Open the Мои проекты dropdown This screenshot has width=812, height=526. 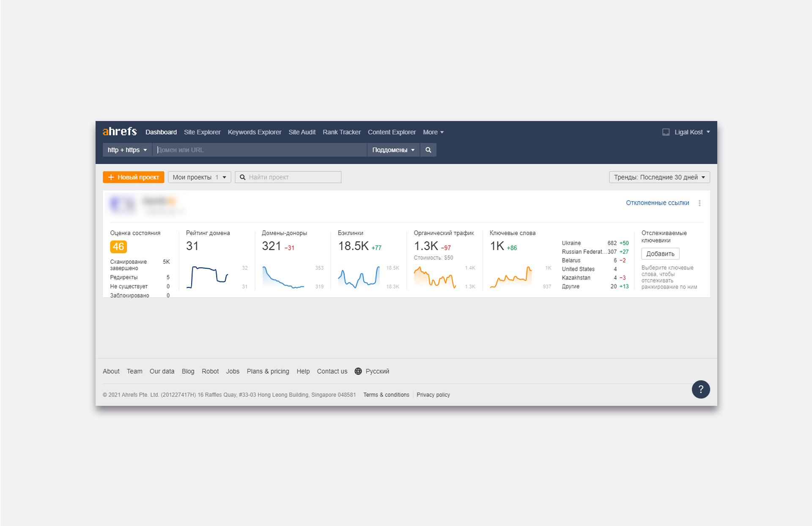(199, 177)
